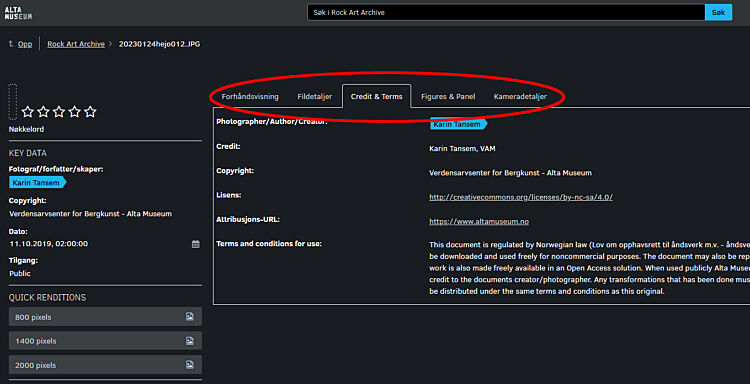Open the altamuseum.no attribution link
Viewport: 750px width, 384px height.
tap(479, 222)
